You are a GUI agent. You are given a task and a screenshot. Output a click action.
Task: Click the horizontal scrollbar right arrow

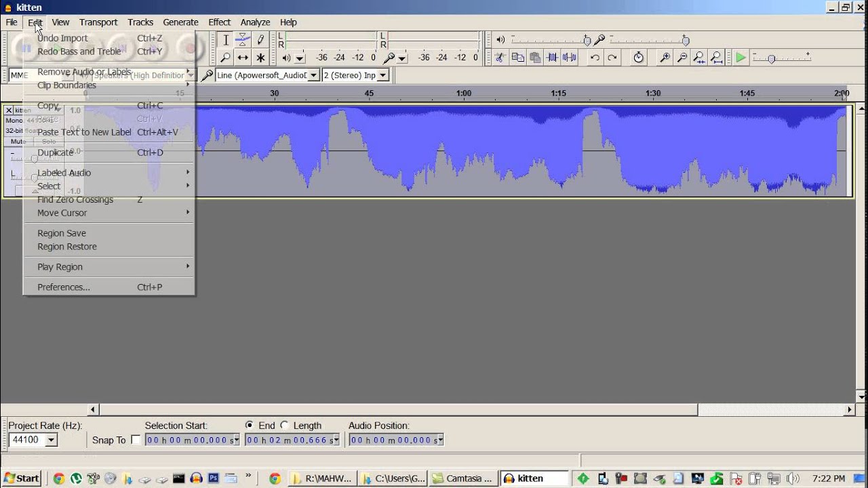pyautogui.click(x=850, y=409)
